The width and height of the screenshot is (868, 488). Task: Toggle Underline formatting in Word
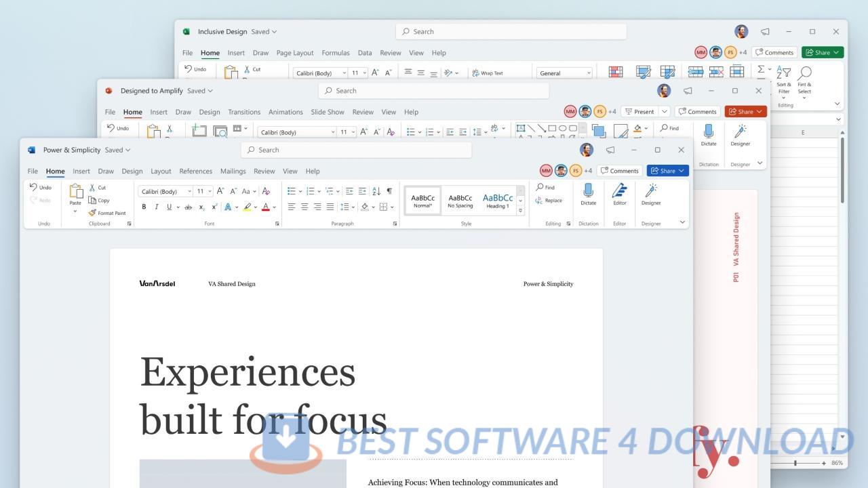click(x=170, y=207)
